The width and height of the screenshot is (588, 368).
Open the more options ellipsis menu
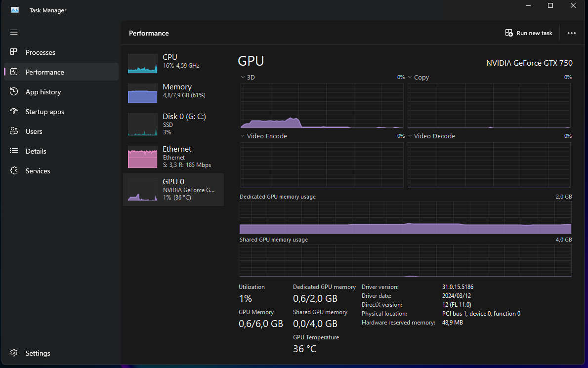tap(571, 33)
